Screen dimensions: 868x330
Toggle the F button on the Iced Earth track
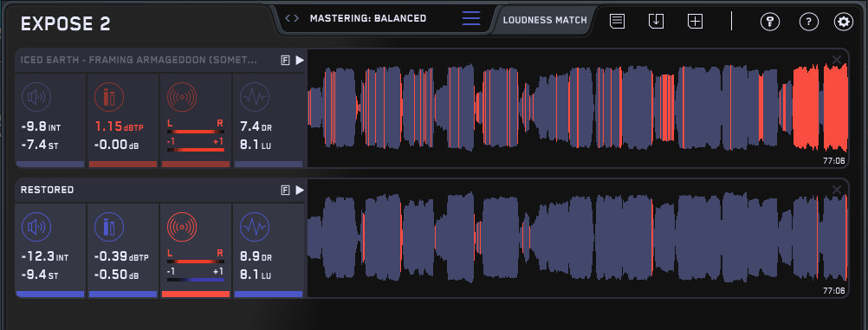point(285,61)
